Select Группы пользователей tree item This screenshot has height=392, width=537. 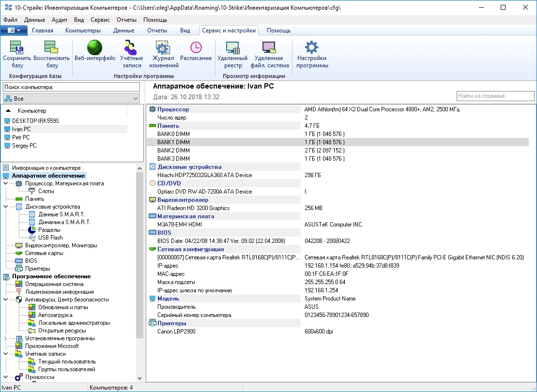[67, 369]
